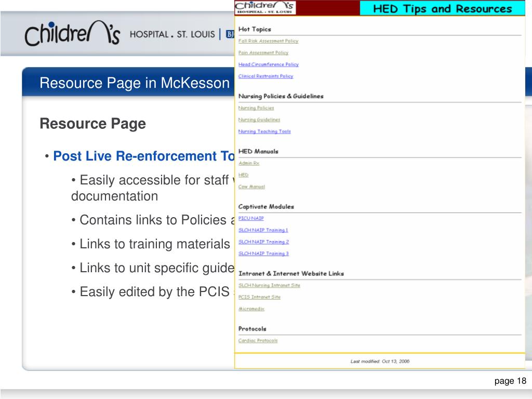Select the bold Resource Page subheading
The image size is (532, 399).
tap(92, 124)
